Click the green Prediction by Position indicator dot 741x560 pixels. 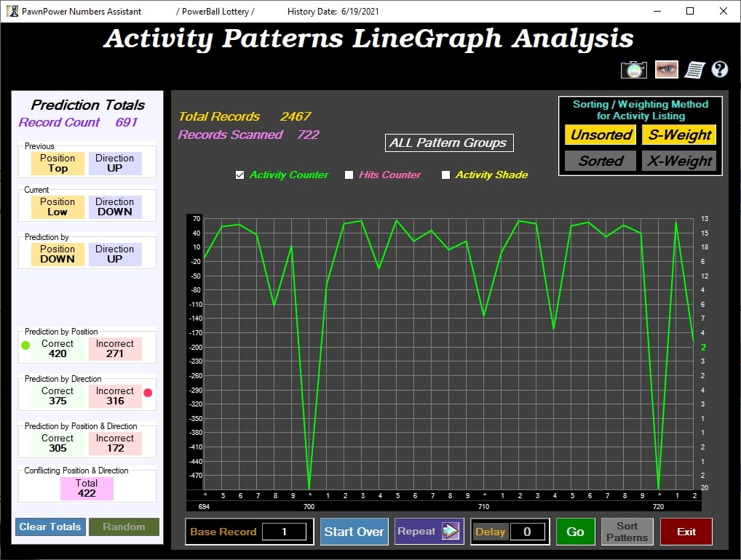25,345
